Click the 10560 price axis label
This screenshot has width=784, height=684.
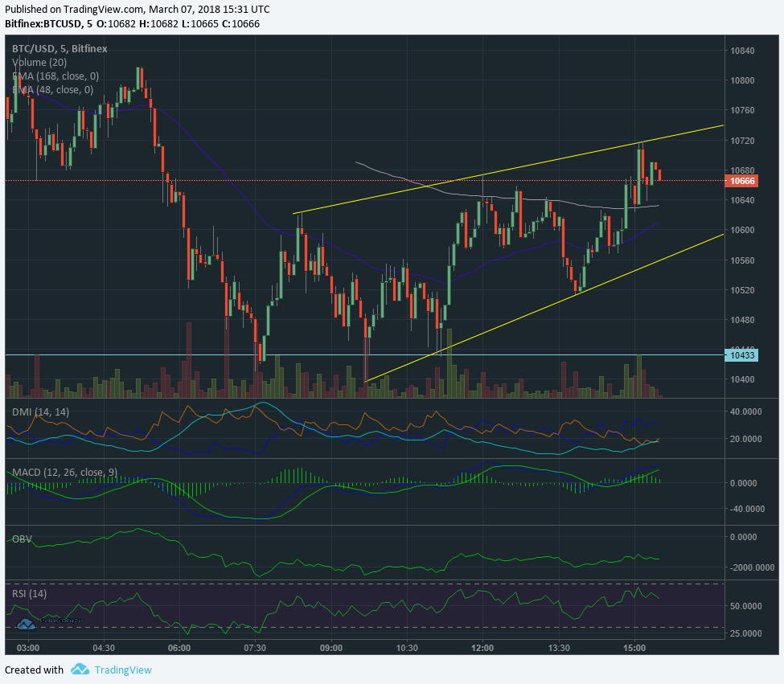[742, 260]
